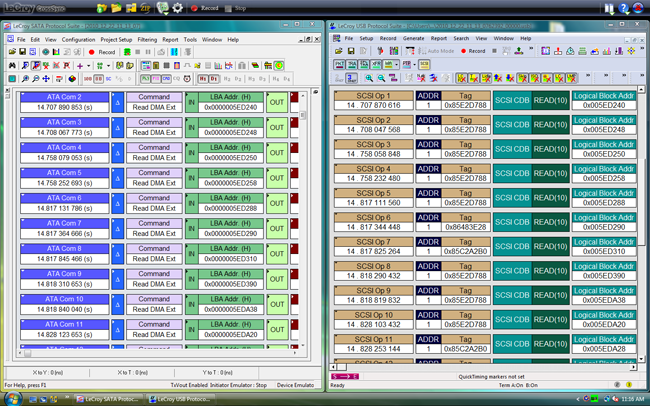Toggle the H1 port button in SATA toolbar
Screen dimensions: 650x406
point(204,78)
